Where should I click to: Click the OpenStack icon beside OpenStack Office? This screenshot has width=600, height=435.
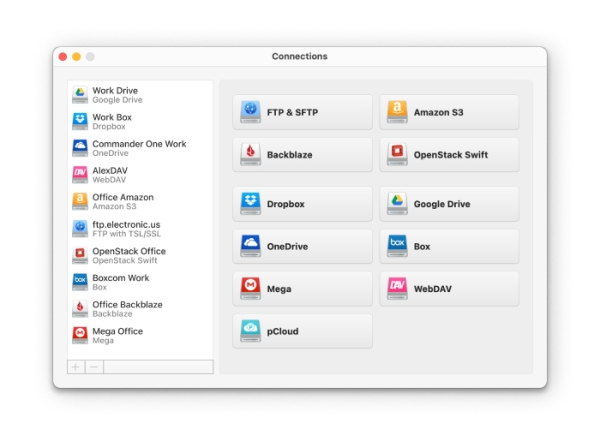pos(80,255)
